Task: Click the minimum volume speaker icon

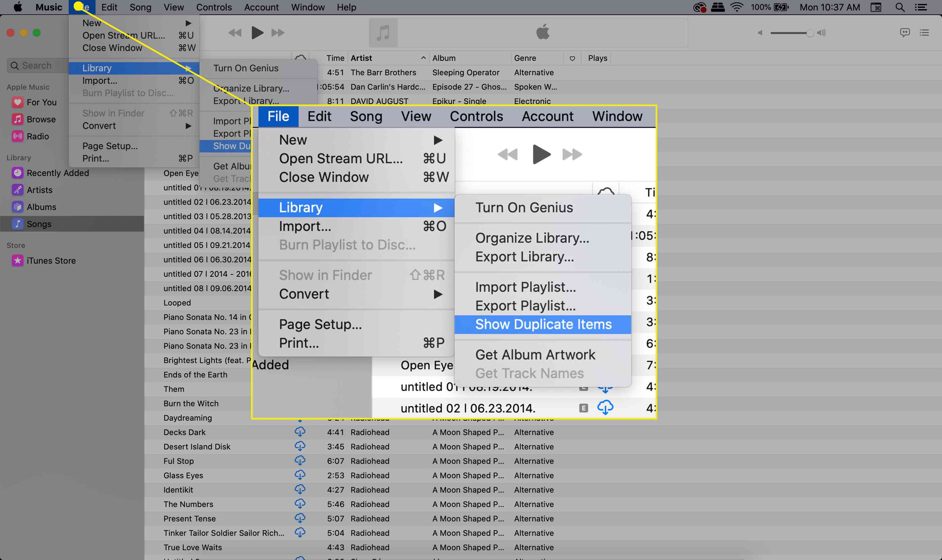Action: [760, 33]
